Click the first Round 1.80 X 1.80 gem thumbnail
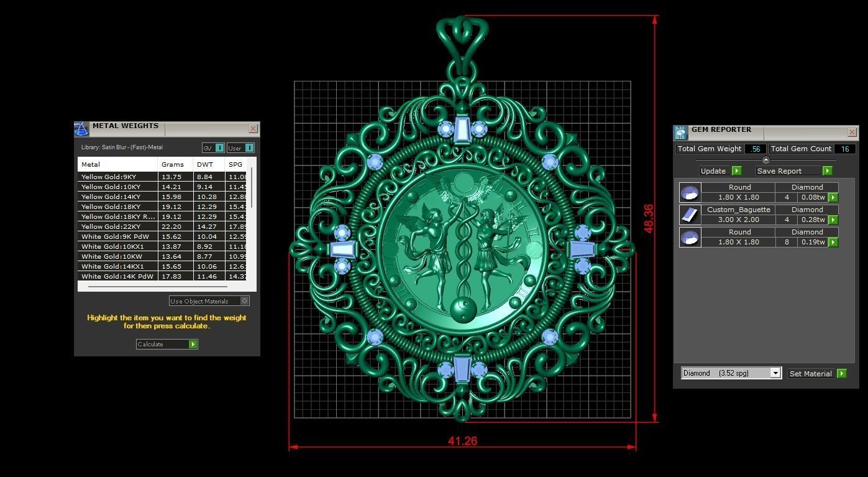 (x=690, y=192)
